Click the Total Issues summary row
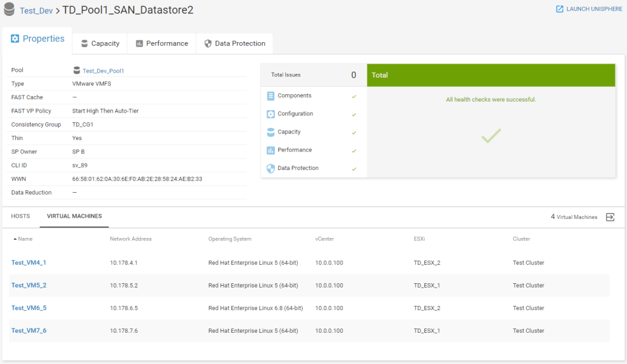The image size is (627, 364). [313, 75]
